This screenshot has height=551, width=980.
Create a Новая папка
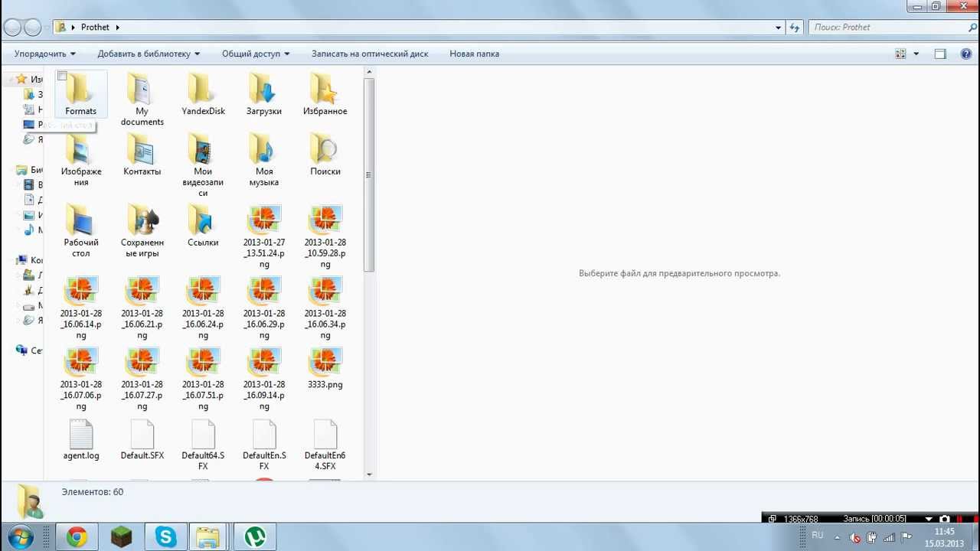click(x=474, y=54)
